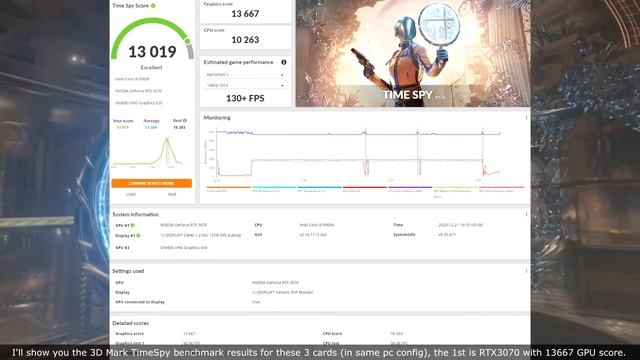640x360 pixels.
Task: Click the green check icon beside Display #1
Action: 138,236
